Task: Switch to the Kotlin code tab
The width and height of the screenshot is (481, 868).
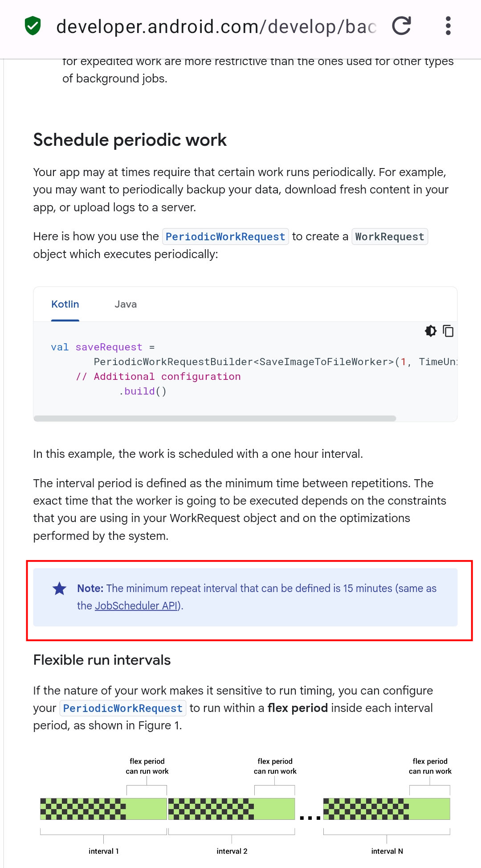Action: 65,304
